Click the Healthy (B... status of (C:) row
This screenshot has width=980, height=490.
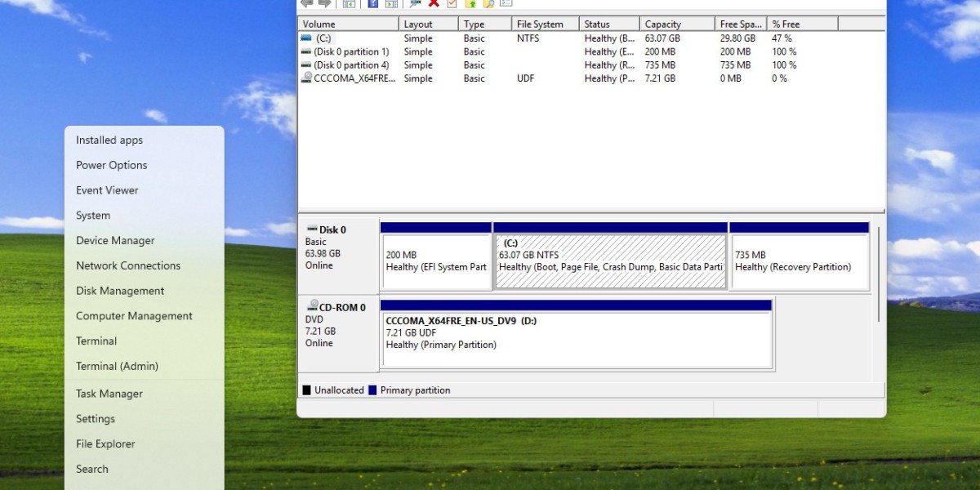pyautogui.click(x=609, y=38)
